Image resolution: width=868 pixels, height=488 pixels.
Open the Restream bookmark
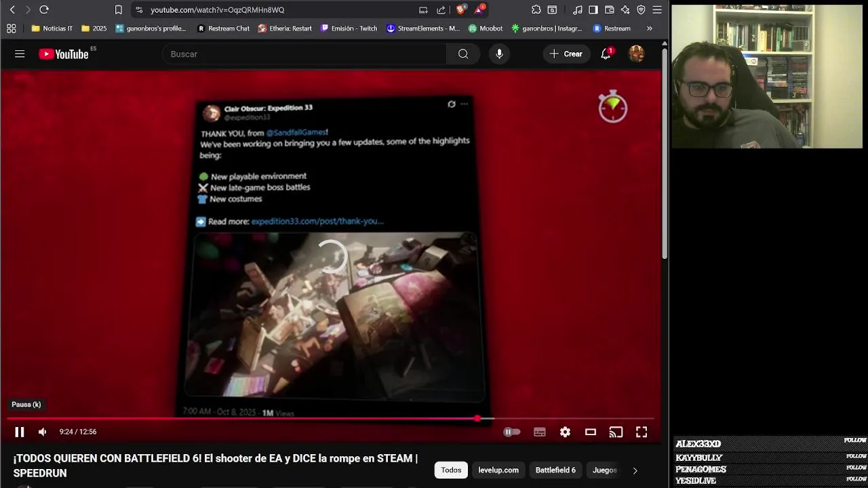612,28
